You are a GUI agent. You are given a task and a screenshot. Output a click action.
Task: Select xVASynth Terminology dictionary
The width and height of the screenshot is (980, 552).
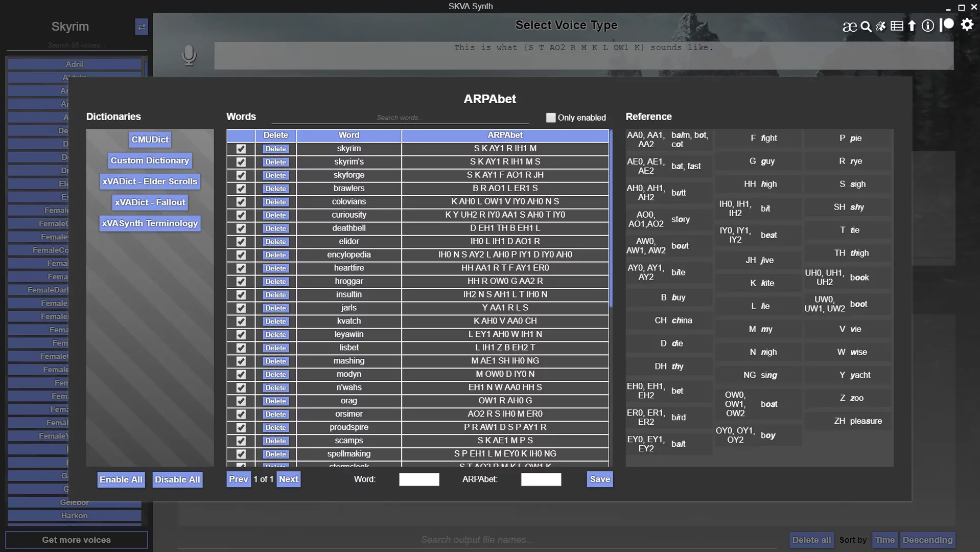click(150, 223)
